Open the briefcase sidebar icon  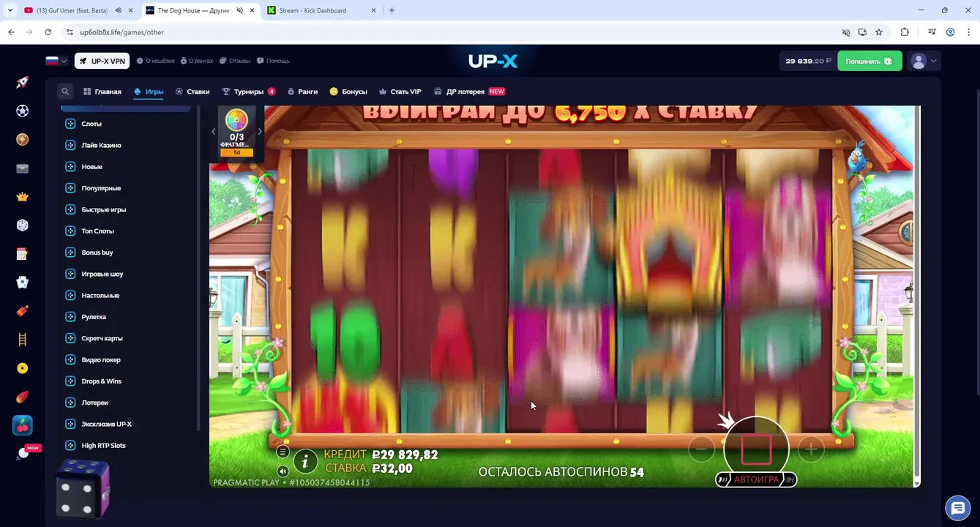click(x=23, y=168)
